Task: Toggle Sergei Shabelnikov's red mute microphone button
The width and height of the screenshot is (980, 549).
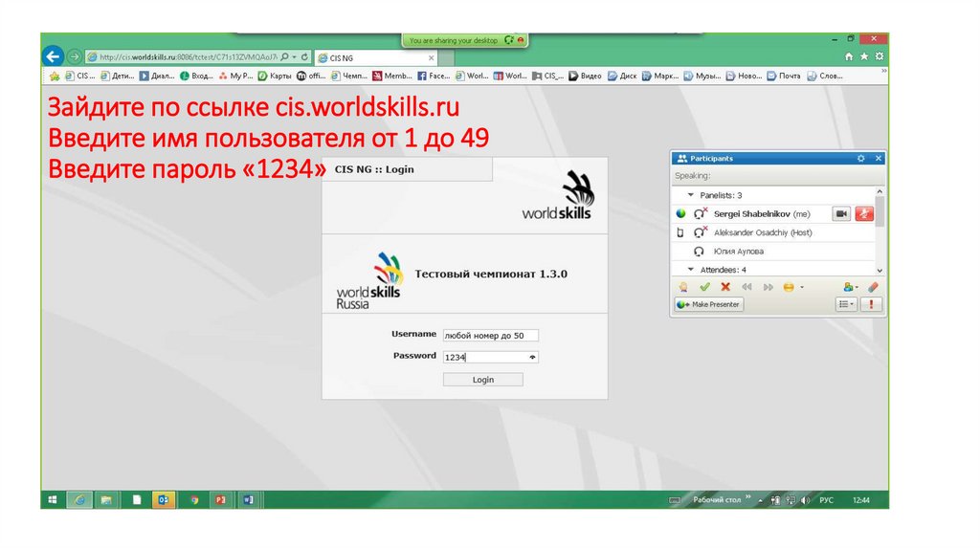Action: click(864, 213)
